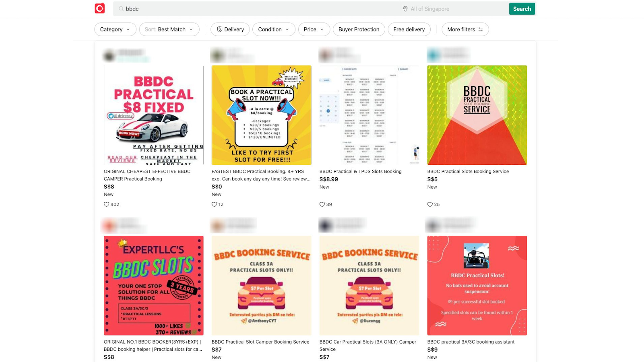Click the S$9 price text
Viewport: 644px width, 362px height.
[432, 350]
